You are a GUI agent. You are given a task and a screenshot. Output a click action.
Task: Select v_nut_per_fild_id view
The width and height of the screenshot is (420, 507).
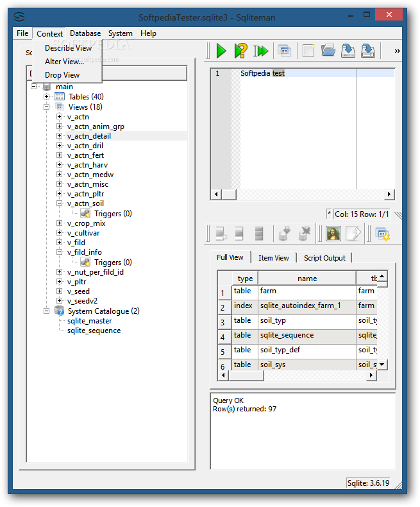[x=96, y=272]
